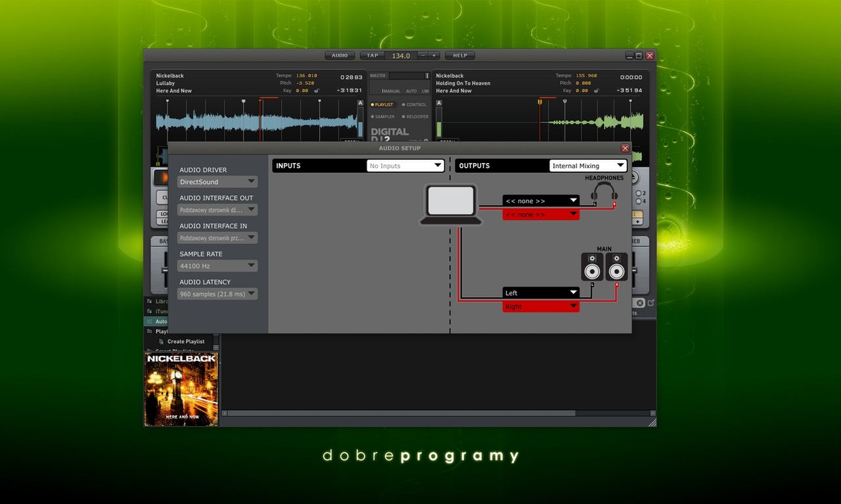The image size is (841, 504).
Task: Click the Create Playlist icon
Action: coord(161,342)
